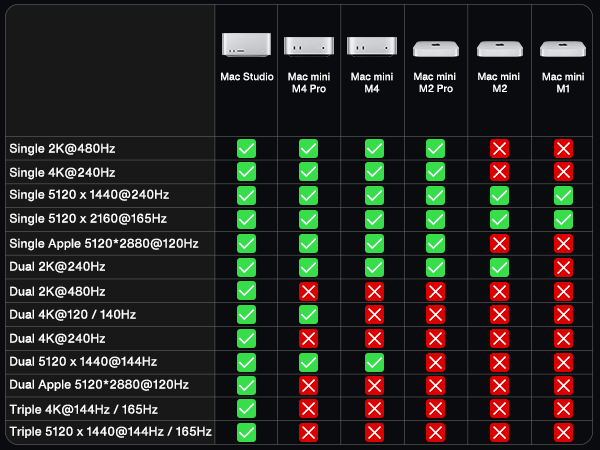This screenshot has height=450, width=600.
Task: Click the green check for Single 5120 x 2160@165Hz, Mac mini M1
Action: tap(563, 219)
